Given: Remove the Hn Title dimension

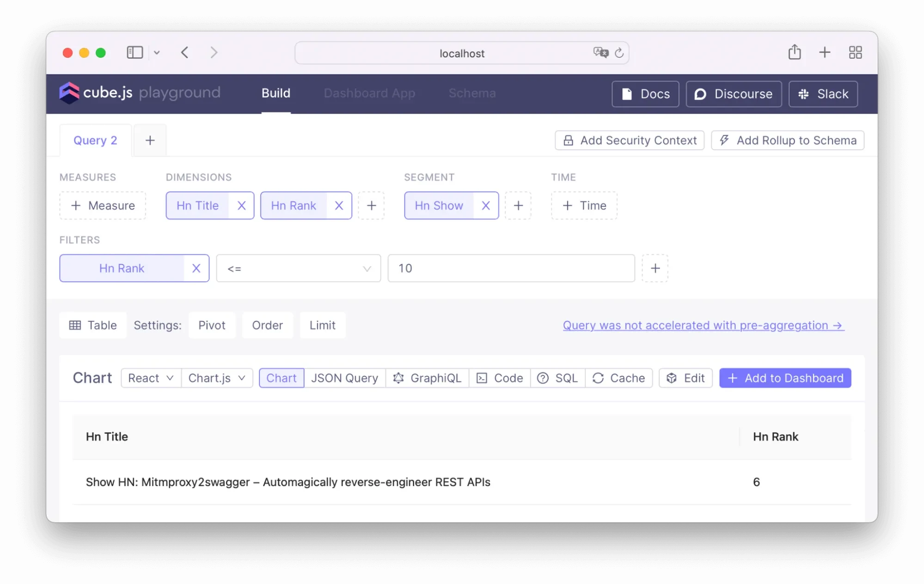Looking at the screenshot, I should 241,206.
